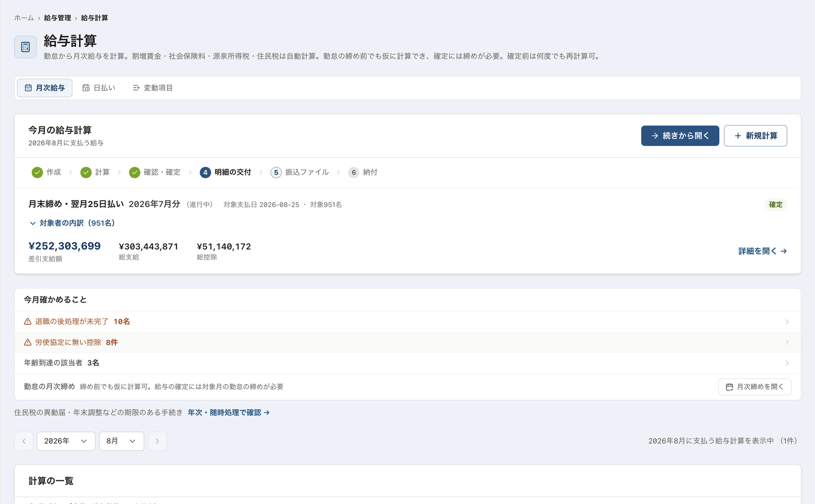The height and width of the screenshot is (504, 815).
Task: Click the ¥252,303,699 差引支給額 amount
Action: coord(64,246)
